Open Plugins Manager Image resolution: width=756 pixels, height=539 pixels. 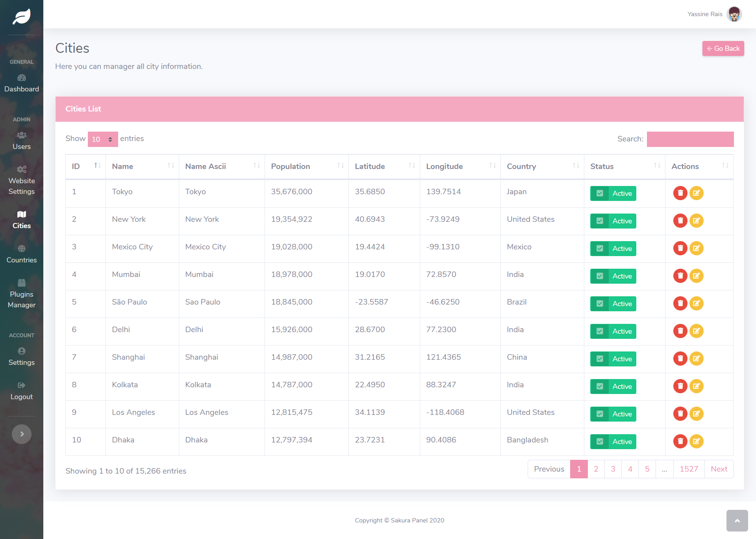[x=22, y=294]
